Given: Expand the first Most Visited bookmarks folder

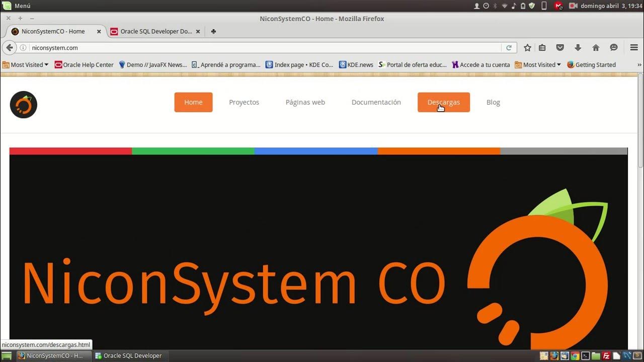Looking at the screenshot, I should [x=26, y=65].
